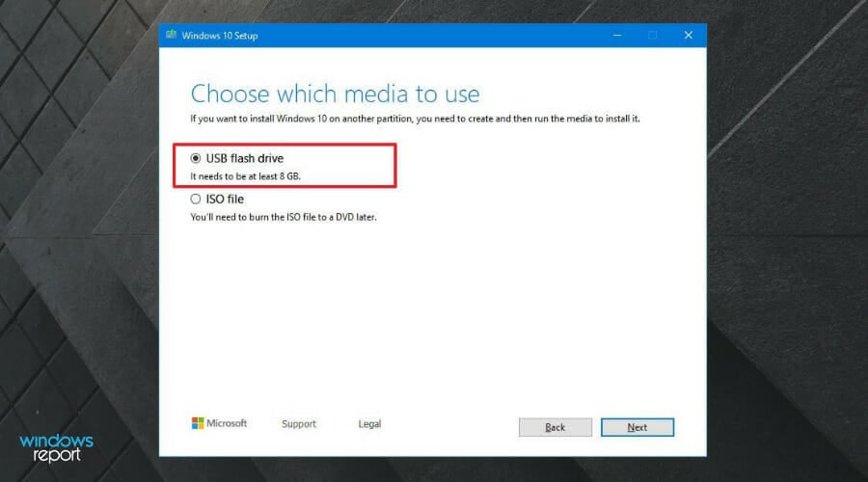Click the Windows 10 Setup title bar icon
This screenshot has height=482, width=868.
(x=171, y=35)
